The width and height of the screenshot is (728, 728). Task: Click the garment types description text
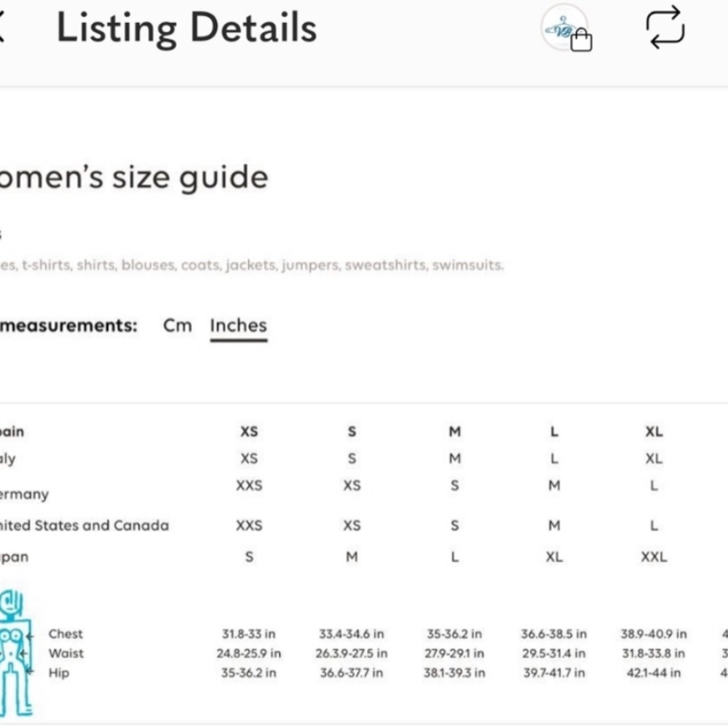252,265
